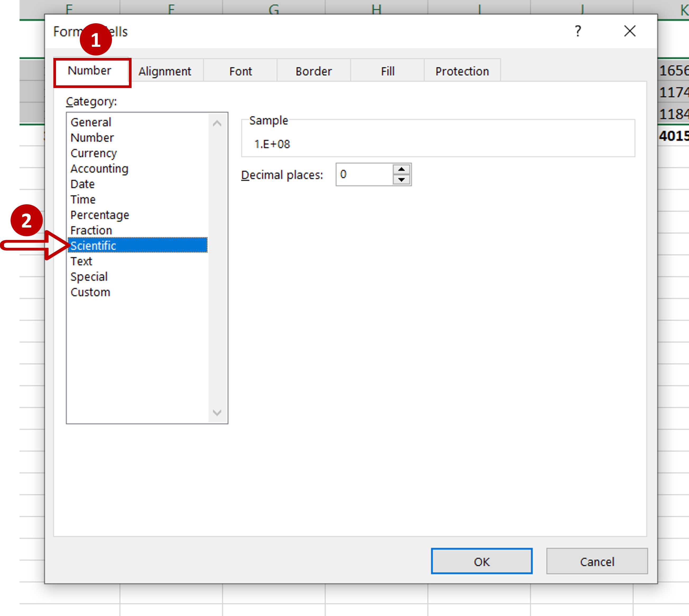
Task: Go to the Border tab
Action: click(x=313, y=71)
